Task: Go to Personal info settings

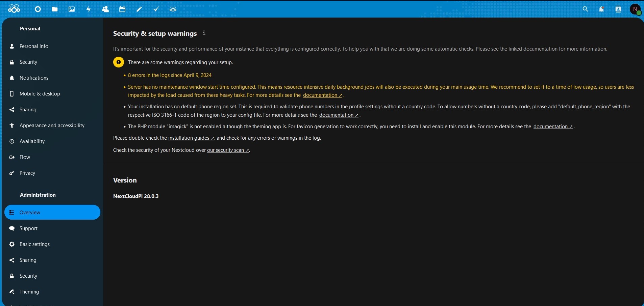Action: (x=34, y=46)
